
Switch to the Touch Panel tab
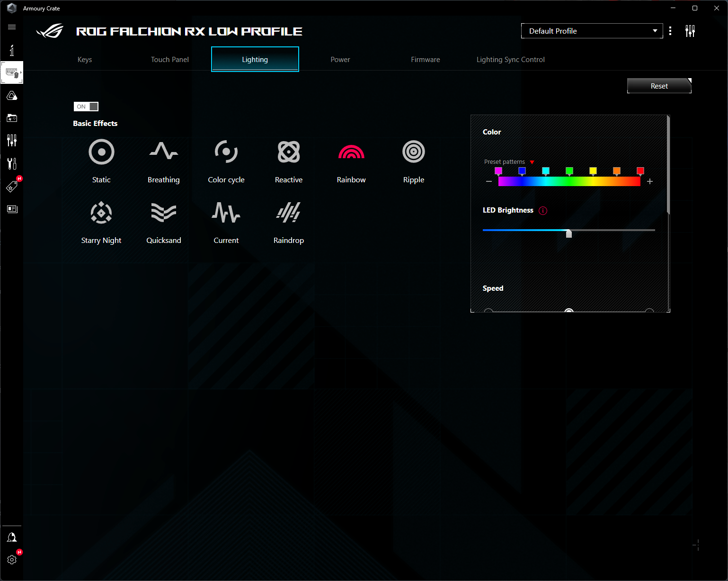tap(170, 60)
